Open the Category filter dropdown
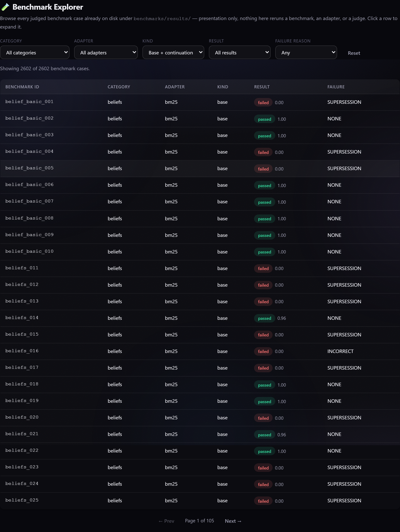Viewport: 400px width, 532px height. point(35,52)
